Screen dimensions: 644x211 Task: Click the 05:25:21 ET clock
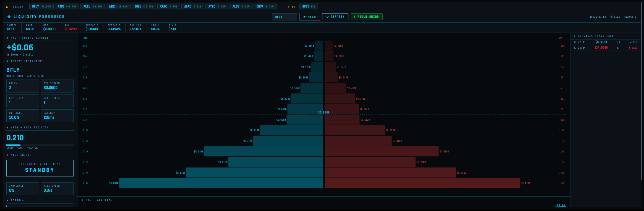point(598,17)
